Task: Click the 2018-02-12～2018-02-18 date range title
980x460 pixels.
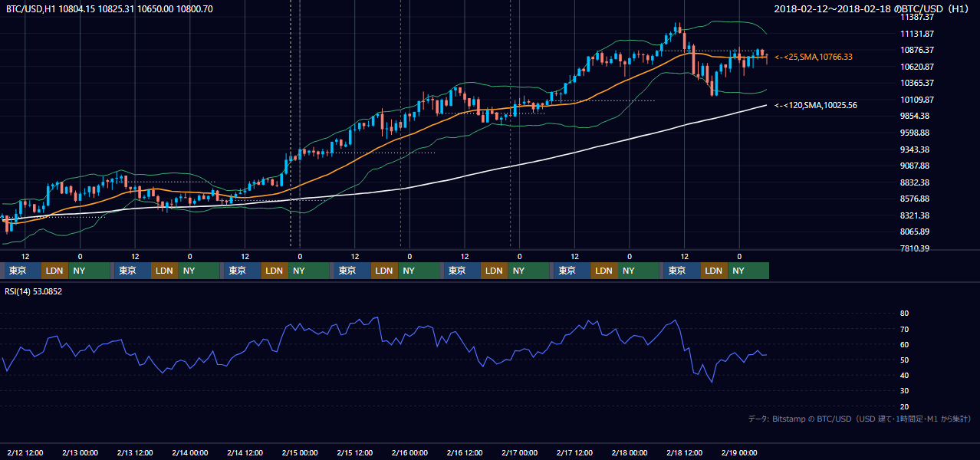Action: point(873,9)
